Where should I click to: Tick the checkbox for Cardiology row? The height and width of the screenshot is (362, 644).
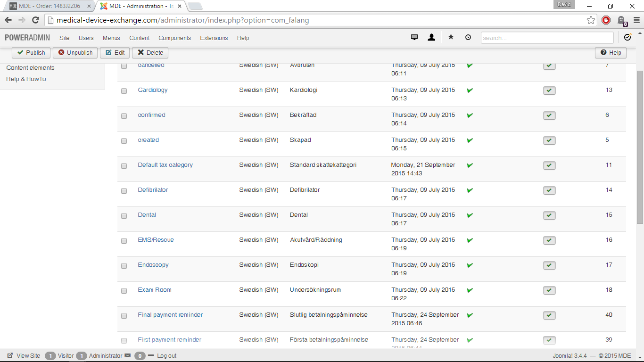[124, 91]
